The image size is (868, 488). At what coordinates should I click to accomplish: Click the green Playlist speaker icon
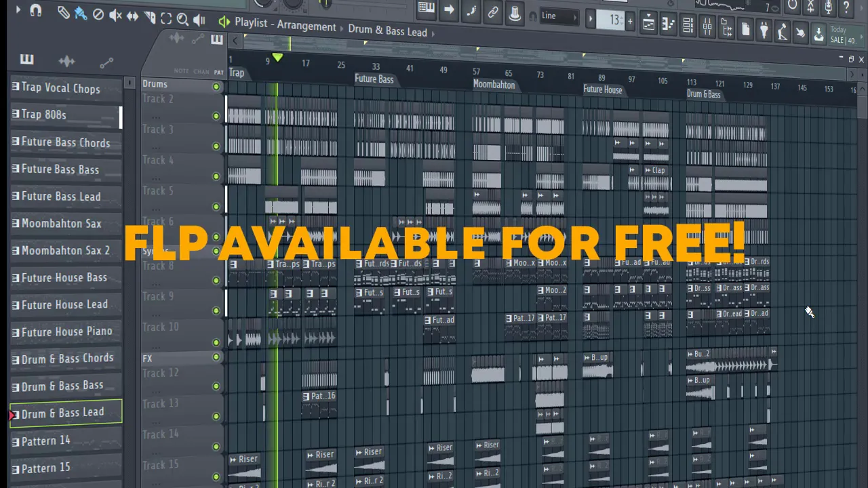coord(224,22)
